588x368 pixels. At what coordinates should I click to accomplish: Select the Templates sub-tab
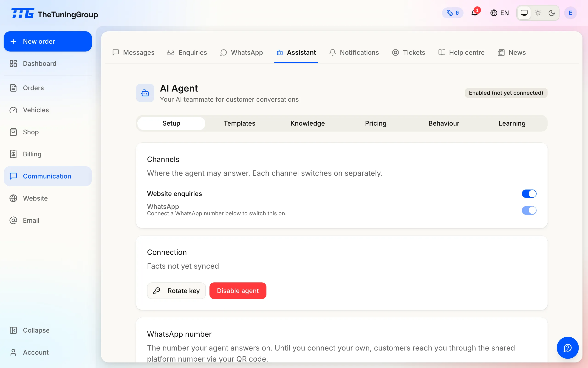(x=240, y=124)
